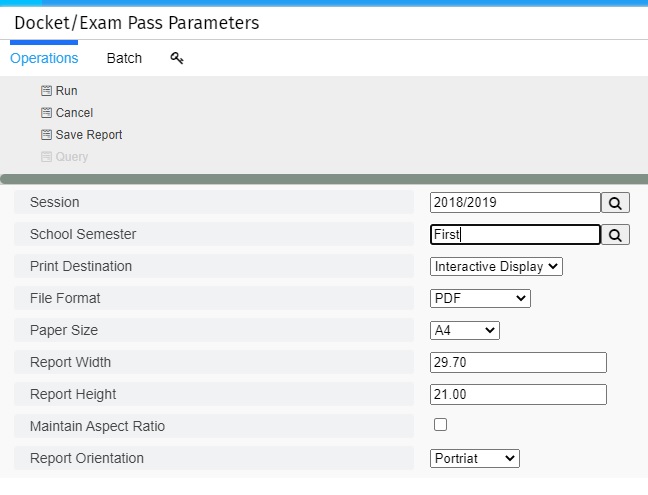
Task: Select the Report Height label
Action: pyautogui.click(x=73, y=395)
